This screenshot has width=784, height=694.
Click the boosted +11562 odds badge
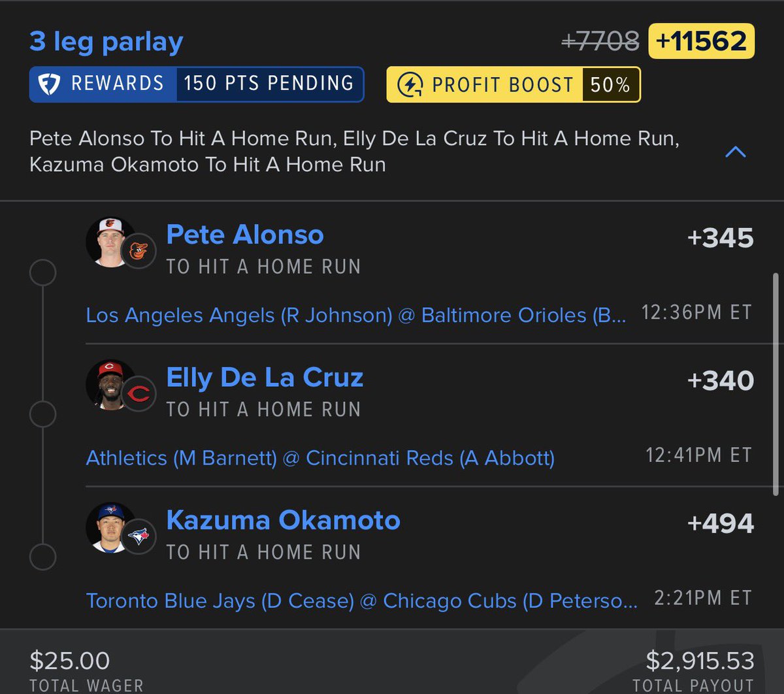[701, 41]
